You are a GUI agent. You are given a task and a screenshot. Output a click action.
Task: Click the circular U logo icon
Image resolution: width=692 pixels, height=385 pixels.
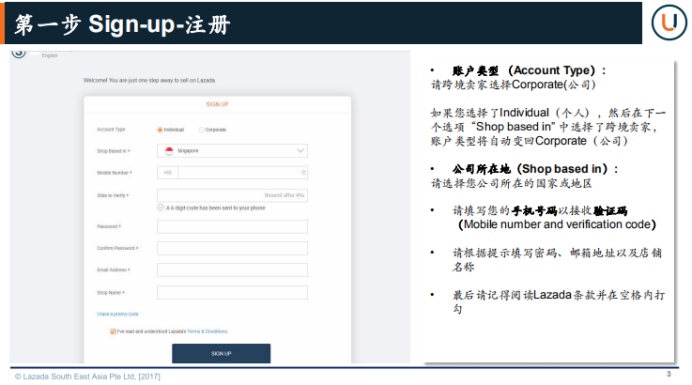[669, 22]
